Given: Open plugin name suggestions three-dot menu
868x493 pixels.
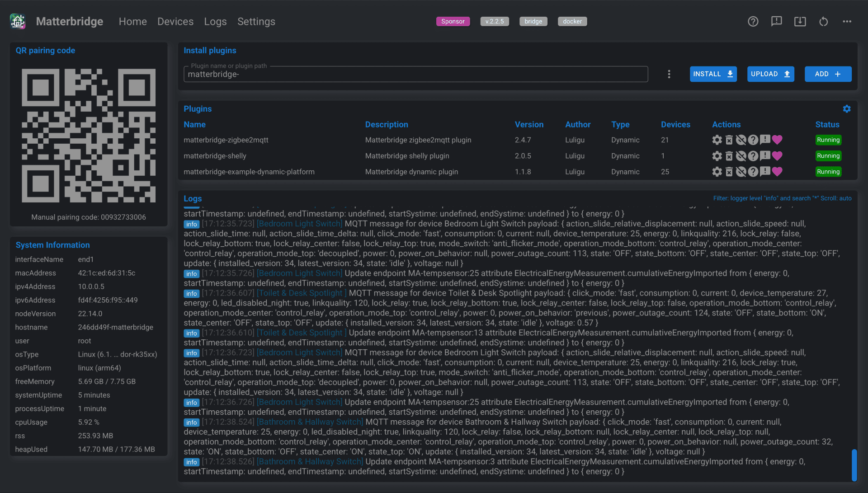Looking at the screenshot, I should [669, 74].
